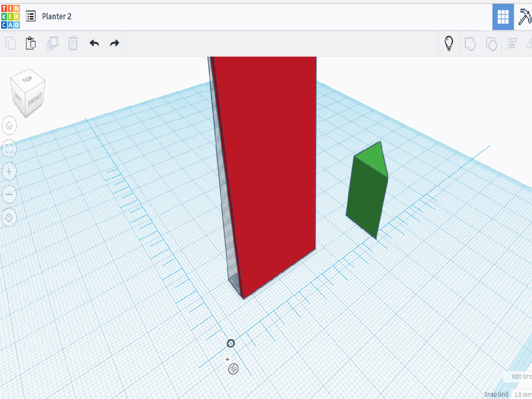Click the Tinkercad logo
Viewport: 532px width, 399px height.
click(x=10, y=17)
